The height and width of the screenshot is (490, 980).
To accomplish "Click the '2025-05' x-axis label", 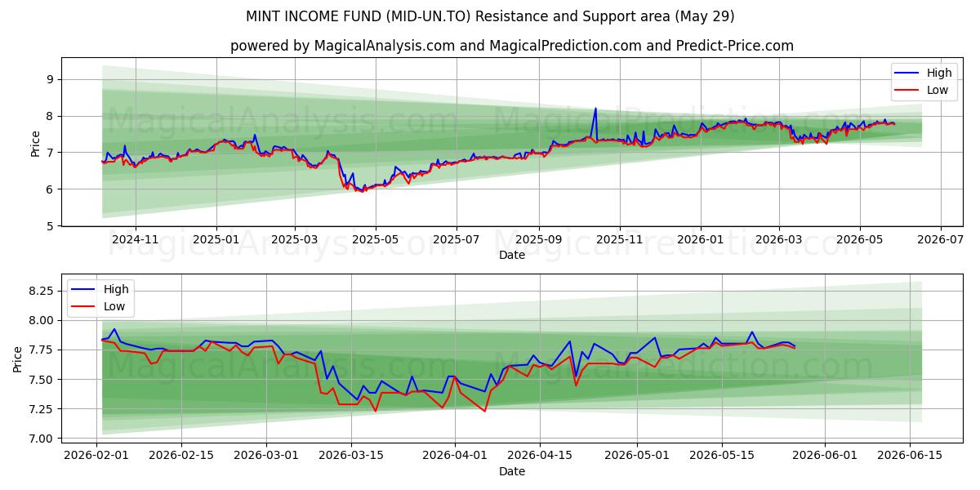I will tap(376, 240).
